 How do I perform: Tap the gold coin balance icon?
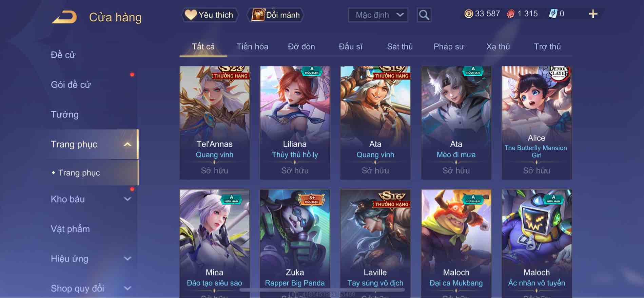(469, 14)
